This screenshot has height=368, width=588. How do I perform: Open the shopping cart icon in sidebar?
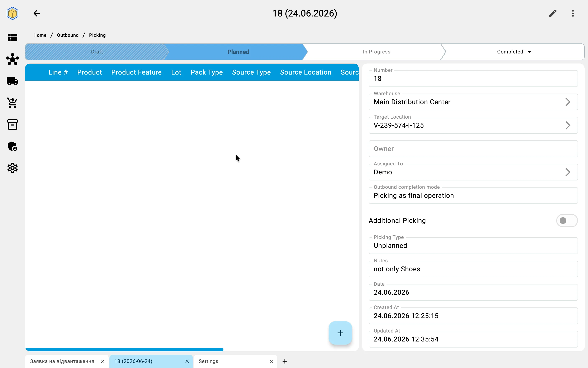(12, 103)
